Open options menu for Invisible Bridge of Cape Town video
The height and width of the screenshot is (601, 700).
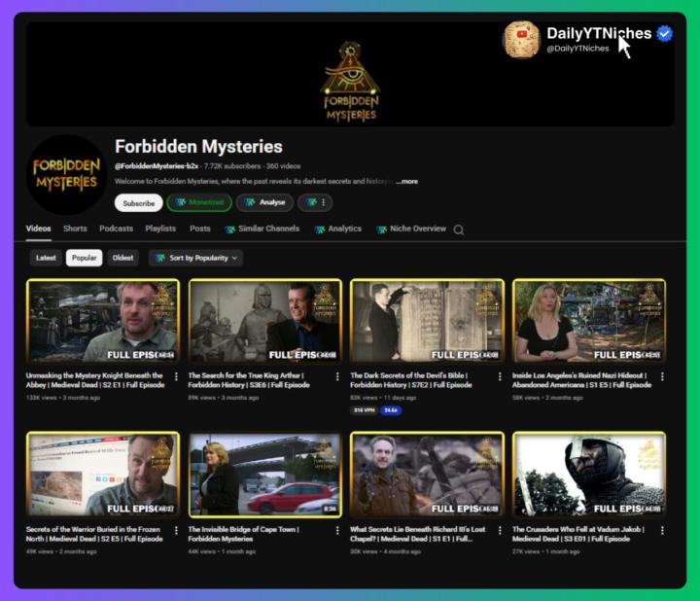click(337, 530)
